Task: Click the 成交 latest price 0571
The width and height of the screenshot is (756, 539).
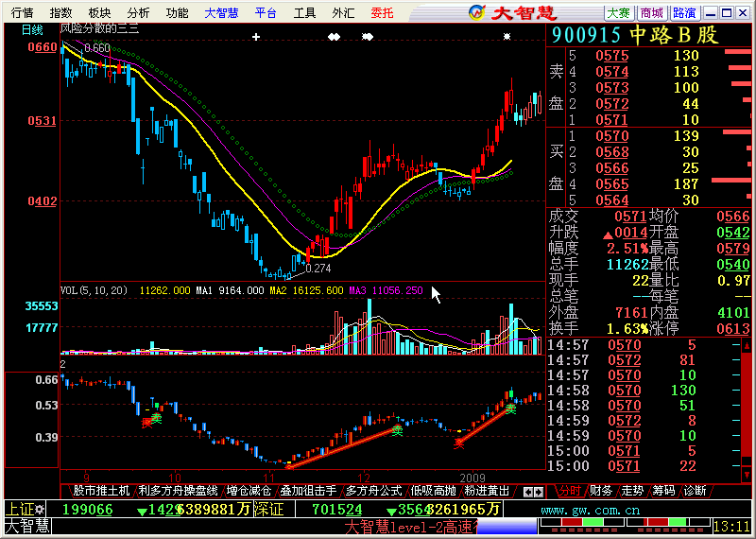Action: coord(631,217)
